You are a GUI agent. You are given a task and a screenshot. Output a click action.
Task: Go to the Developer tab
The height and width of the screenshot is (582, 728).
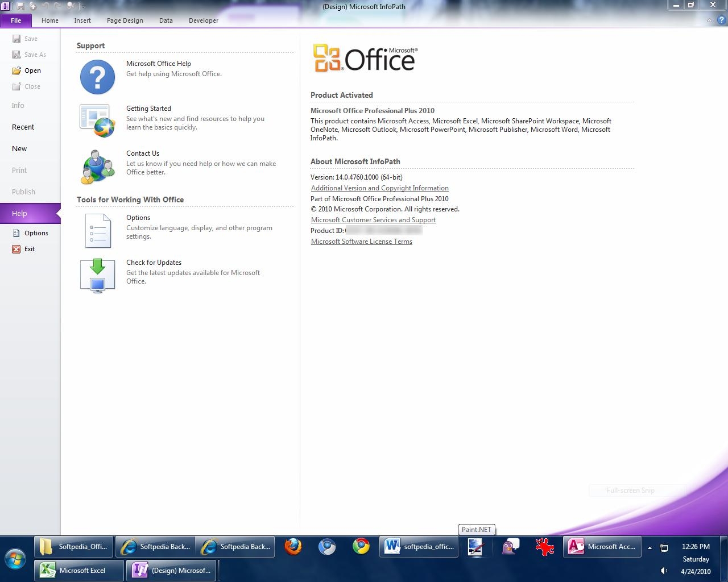coord(204,20)
